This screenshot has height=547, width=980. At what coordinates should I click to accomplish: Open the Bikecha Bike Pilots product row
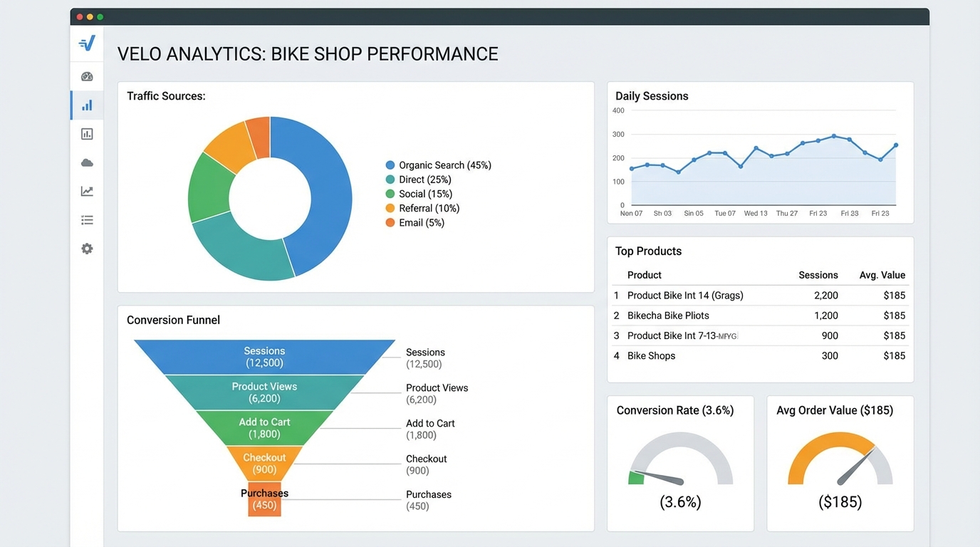(668, 316)
